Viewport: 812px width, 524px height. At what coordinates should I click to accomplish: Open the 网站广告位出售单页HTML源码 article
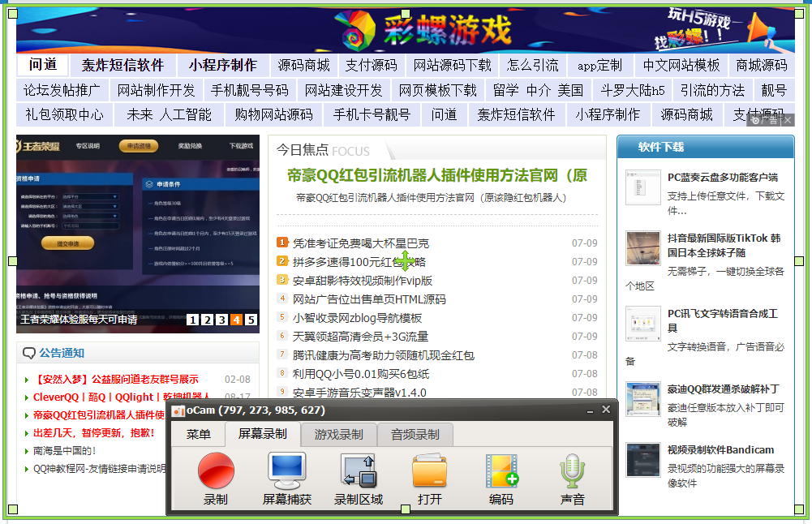click(369, 299)
